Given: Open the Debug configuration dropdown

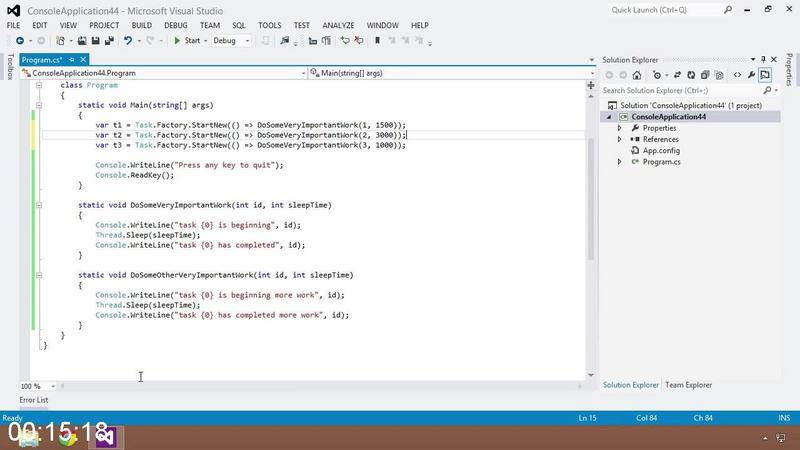Looking at the screenshot, I should 231,41.
